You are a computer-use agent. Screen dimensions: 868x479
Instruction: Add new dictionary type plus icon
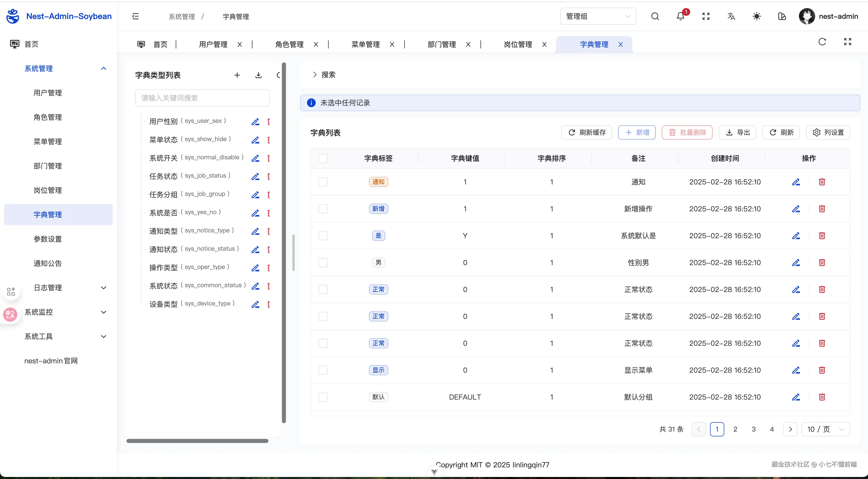click(x=237, y=75)
